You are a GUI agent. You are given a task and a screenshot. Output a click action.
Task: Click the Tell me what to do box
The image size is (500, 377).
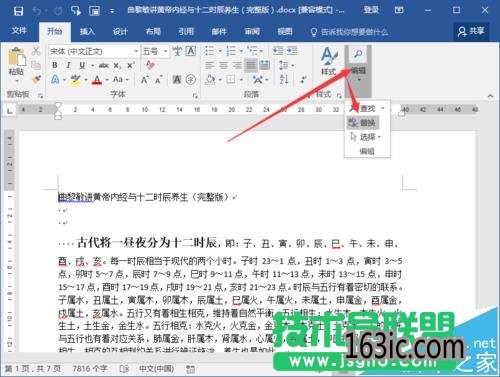tap(349, 32)
